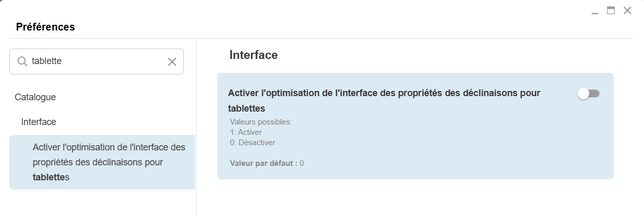Select the Catalogue category in sidebar
This screenshot has width=644, height=216.
tap(35, 97)
